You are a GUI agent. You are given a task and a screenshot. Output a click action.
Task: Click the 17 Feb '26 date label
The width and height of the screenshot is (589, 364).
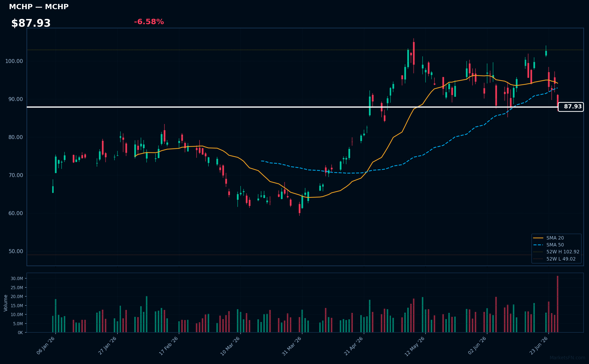point(169,346)
